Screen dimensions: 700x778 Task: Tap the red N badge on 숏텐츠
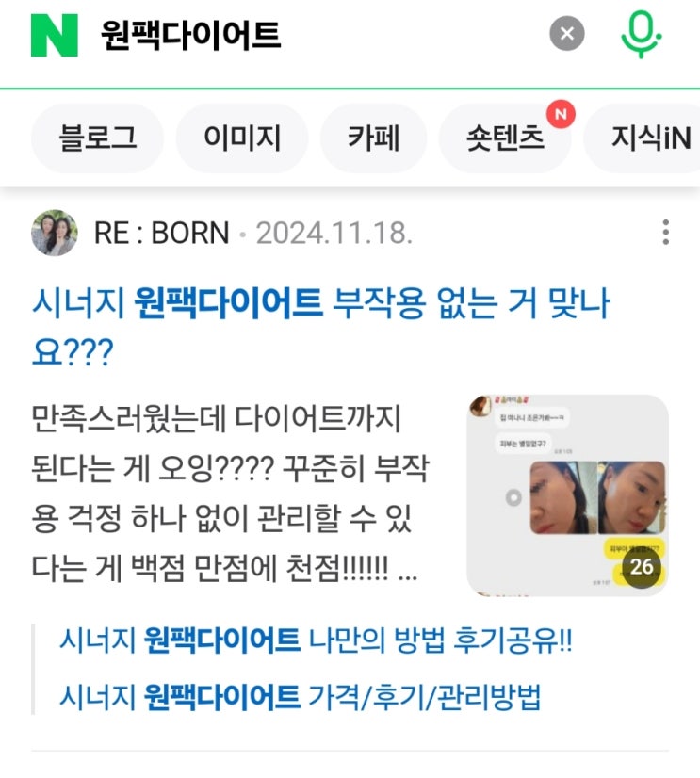click(561, 114)
